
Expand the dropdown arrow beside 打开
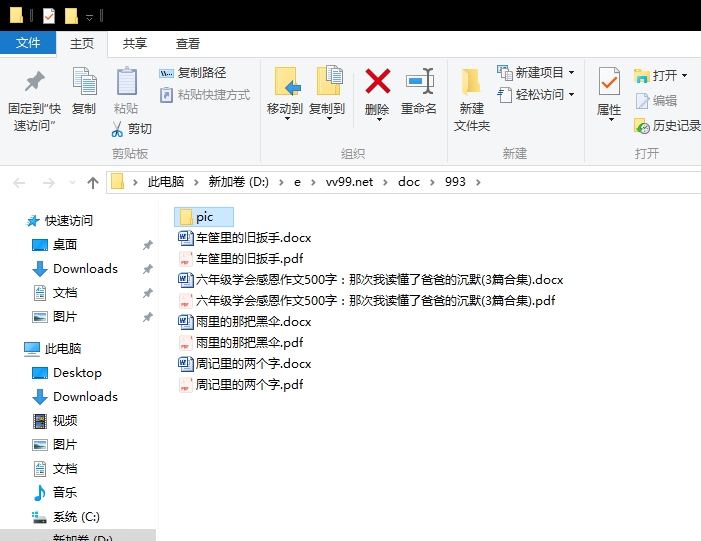click(x=684, y=76)
